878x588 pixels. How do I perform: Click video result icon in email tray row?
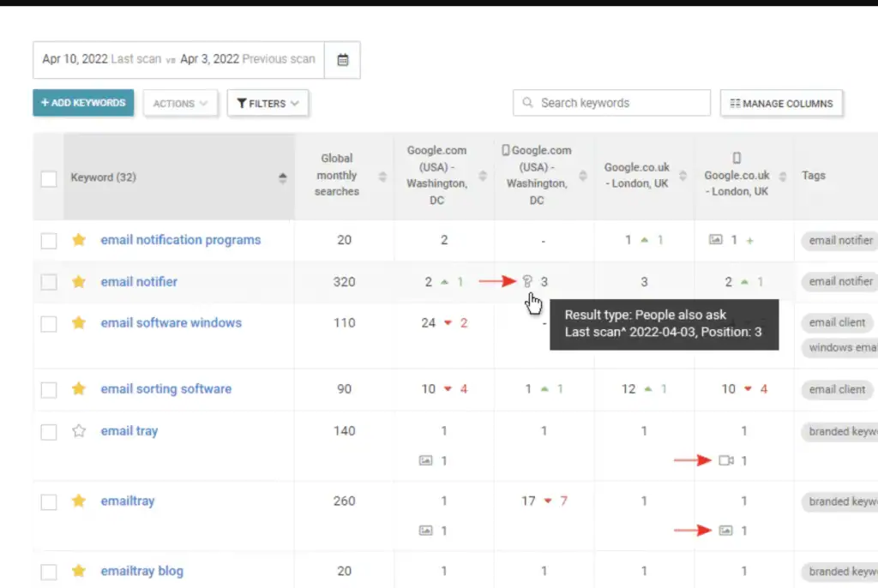pos(726,461)
